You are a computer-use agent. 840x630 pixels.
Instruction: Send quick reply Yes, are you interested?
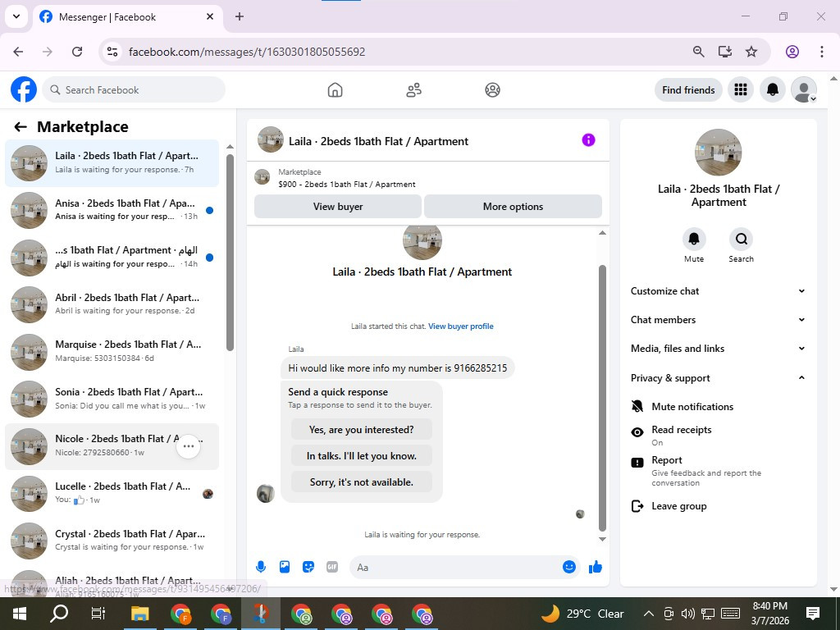click(362, 430)
